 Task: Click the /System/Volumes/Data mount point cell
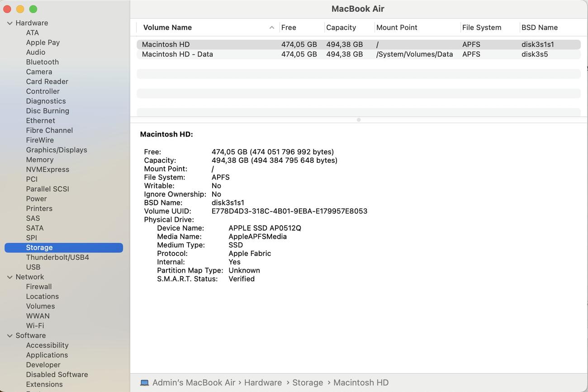click(x=414, y=54)
